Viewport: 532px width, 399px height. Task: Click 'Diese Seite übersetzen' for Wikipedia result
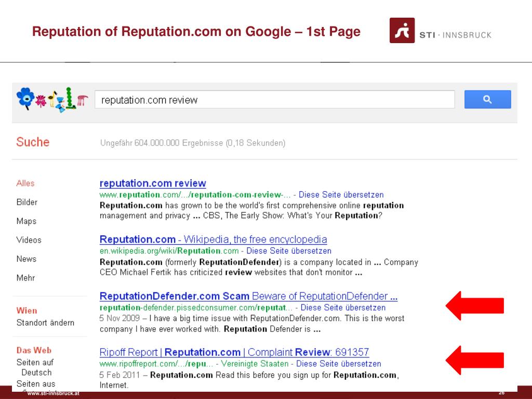click(x=289, y=251)
